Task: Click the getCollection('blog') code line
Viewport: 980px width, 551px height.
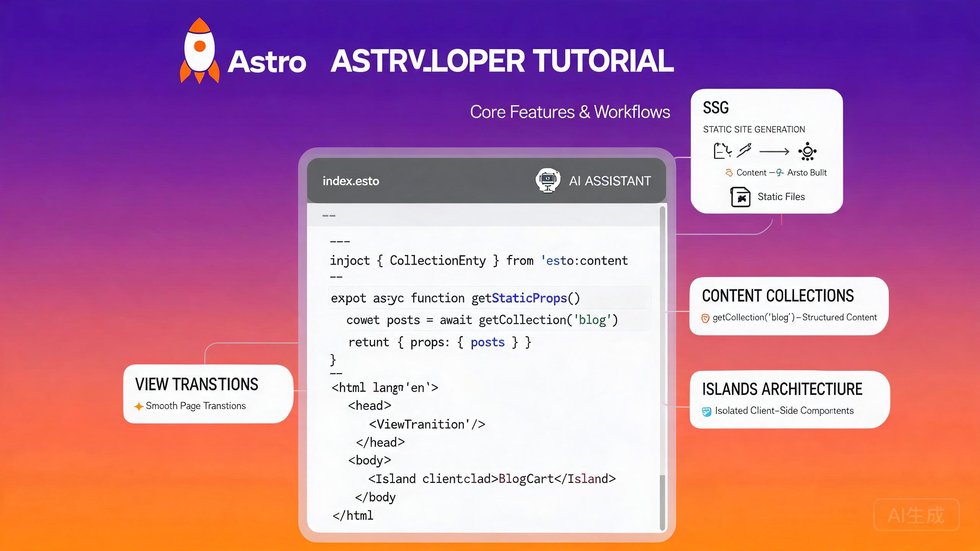Action: pos(482,320)
